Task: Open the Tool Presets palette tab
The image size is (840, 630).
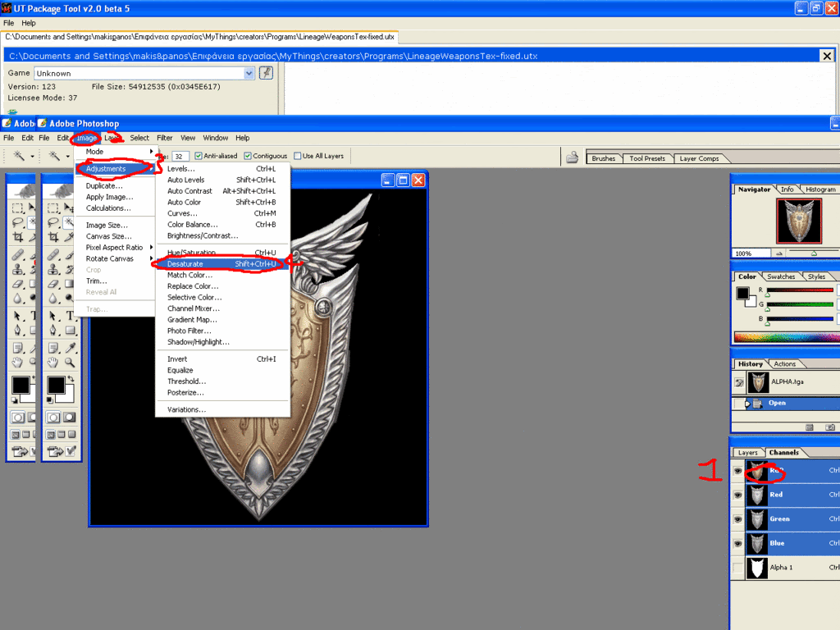Action: coord(647,158)
